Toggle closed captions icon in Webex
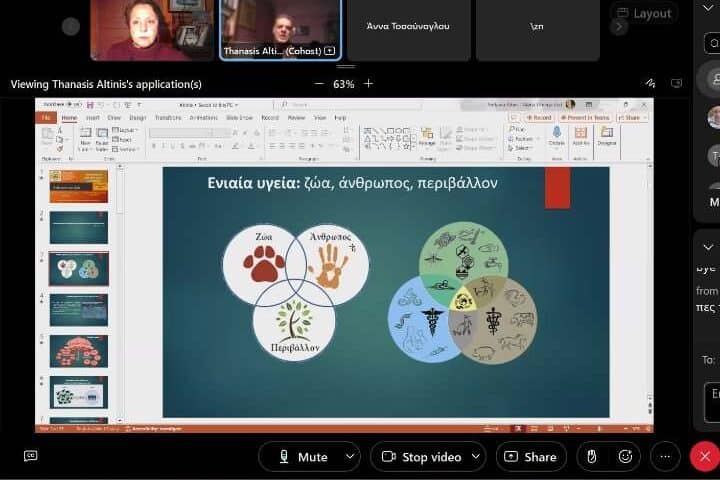Viewport: 720px width, 480px height. tap(30, 456)
